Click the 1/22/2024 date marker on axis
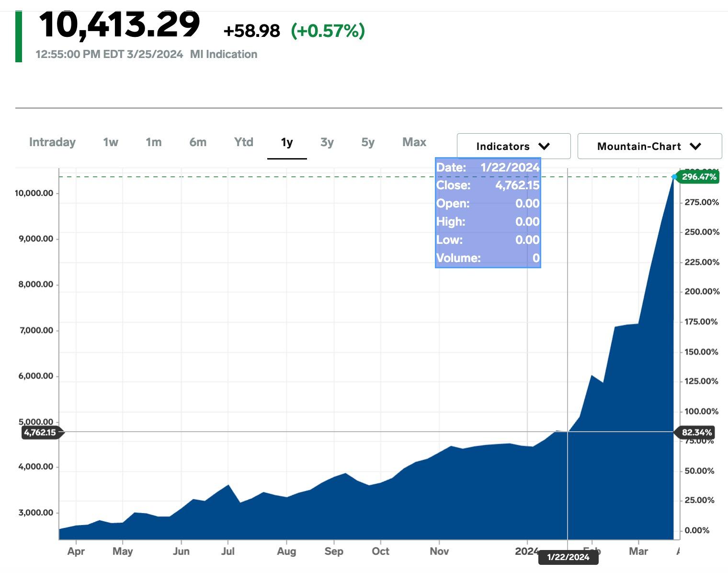Image resolution: width=728 pixels, height=573 pixels. click(568, 557)
